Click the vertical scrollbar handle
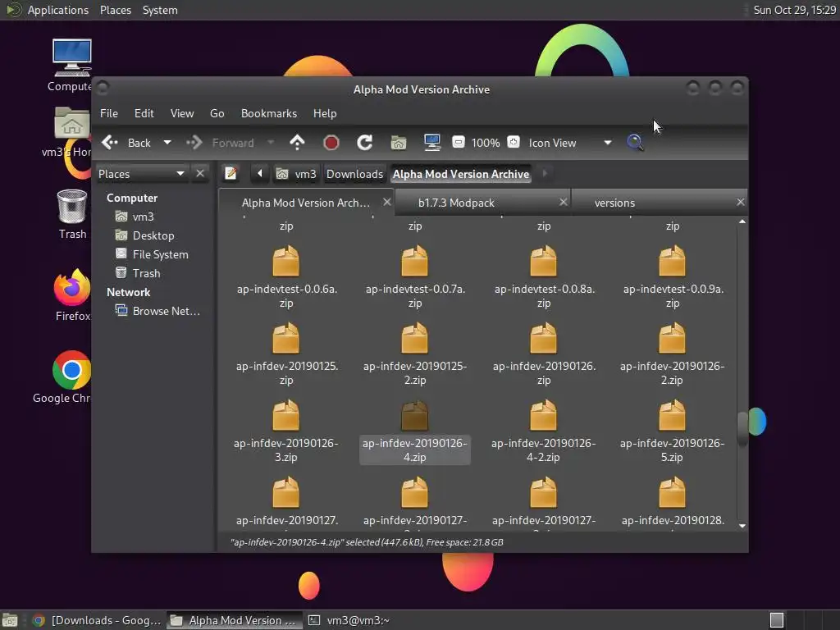The height and width of the screenshot is (630, 840). [x=742, y=428]
